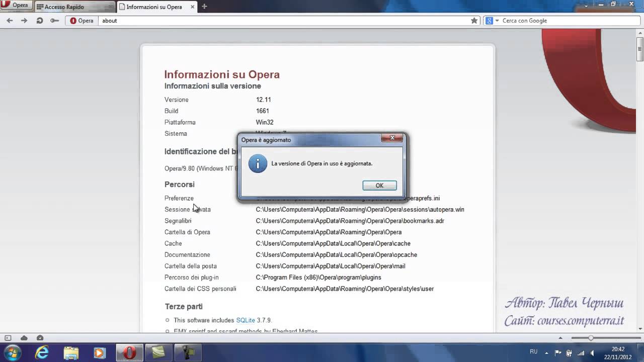Close the Opera è aggiornato dialog
The height and width of the screenshot is (362, 644).
(392, 138)
